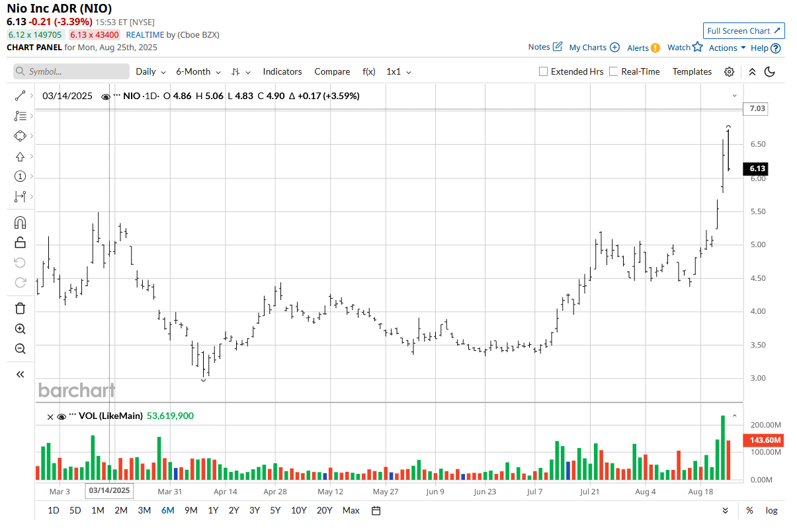
Task: Collapse the header with double-chevron icon
Action: [752, 71]
